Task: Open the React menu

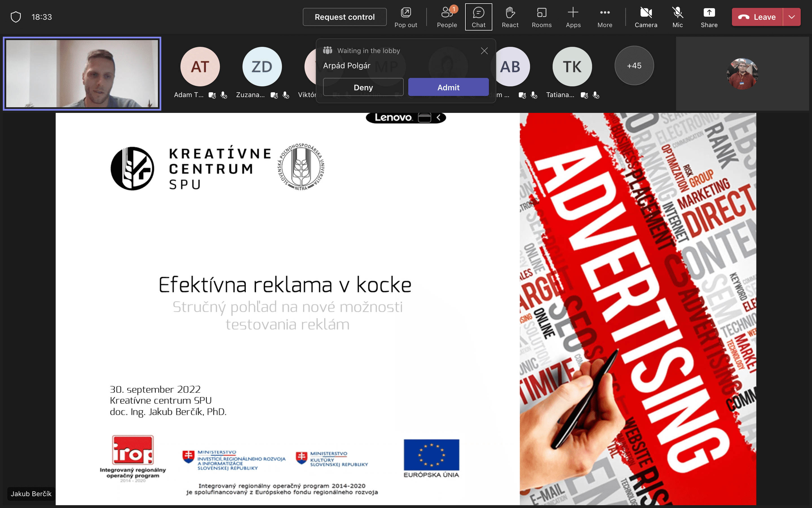Action: pos(510,17)
